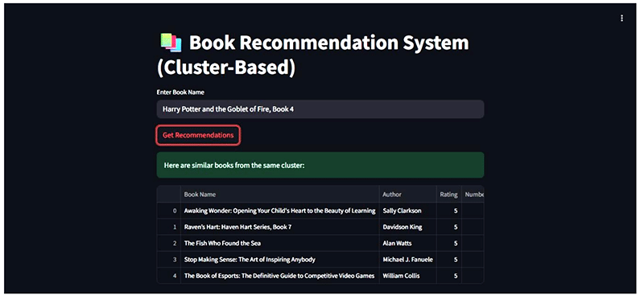Image resolution: width=644 pixels, height=299 pixels.
Task: Click author cell Michael J. Fanuele
Action: (407, 260)
